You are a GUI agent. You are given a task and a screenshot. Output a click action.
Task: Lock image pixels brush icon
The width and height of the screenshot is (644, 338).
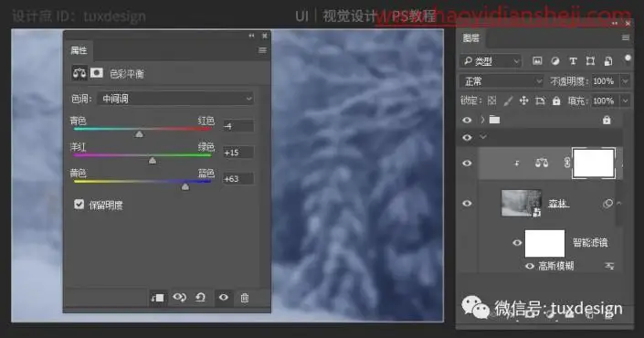[x=508, y=100]
